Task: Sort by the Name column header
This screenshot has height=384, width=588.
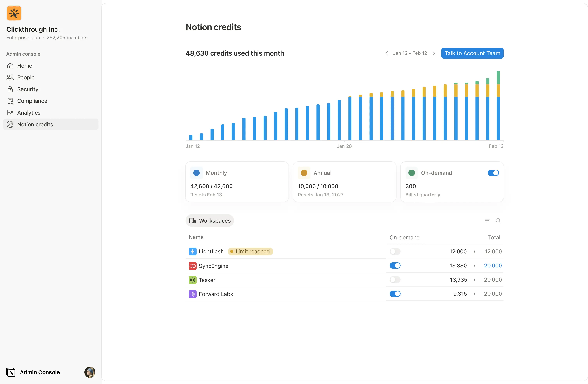Action: pos(196,237)
